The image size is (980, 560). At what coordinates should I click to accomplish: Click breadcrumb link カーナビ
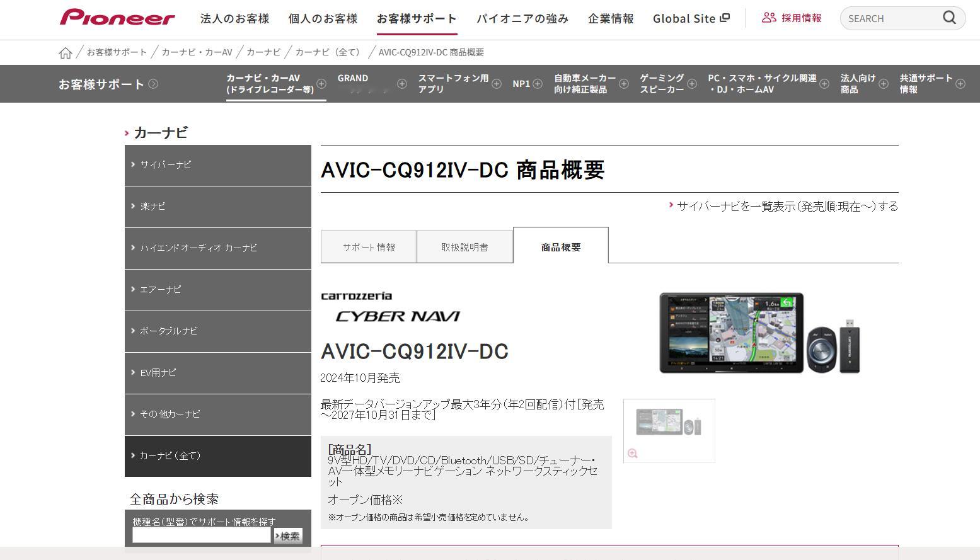(263, 52)
